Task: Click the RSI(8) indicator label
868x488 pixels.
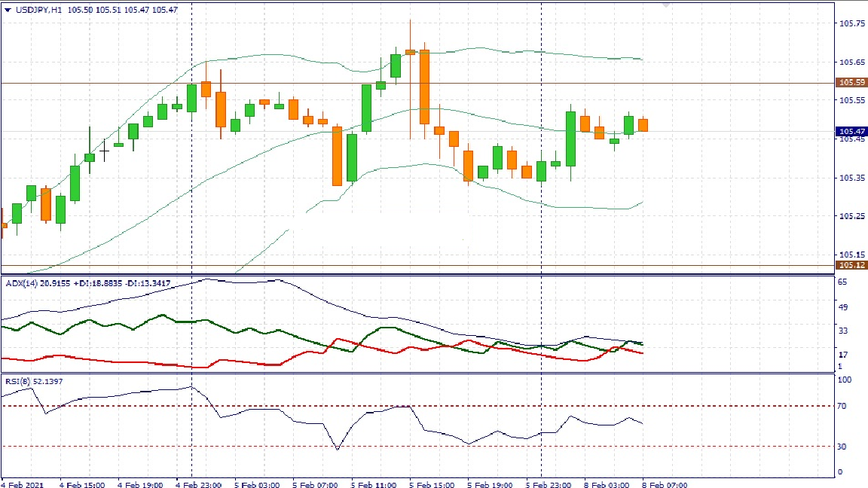Action: coord(17,382)
